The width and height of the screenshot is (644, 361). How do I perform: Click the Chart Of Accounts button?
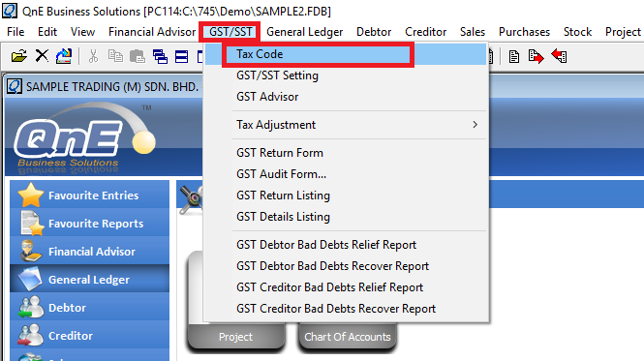348,337
